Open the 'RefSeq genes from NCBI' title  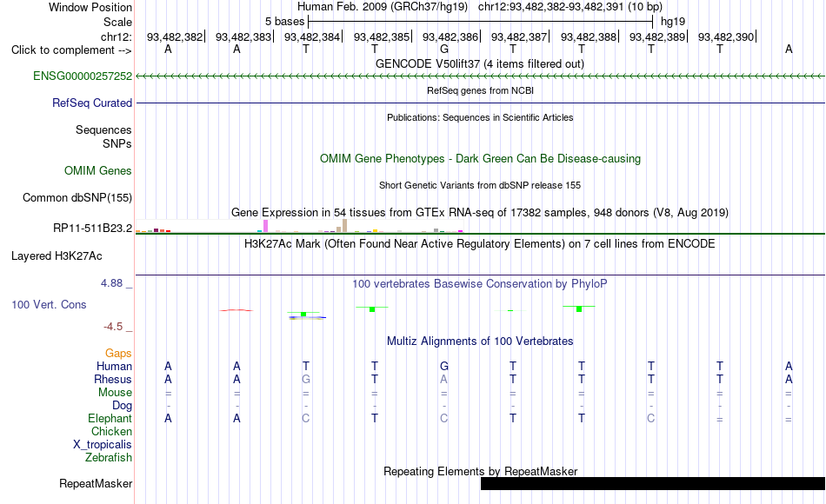[480, 90]
